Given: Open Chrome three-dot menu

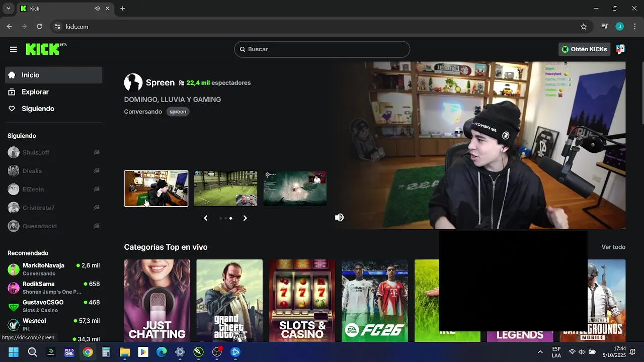Looking at the screenshot, I should [635, 27].
